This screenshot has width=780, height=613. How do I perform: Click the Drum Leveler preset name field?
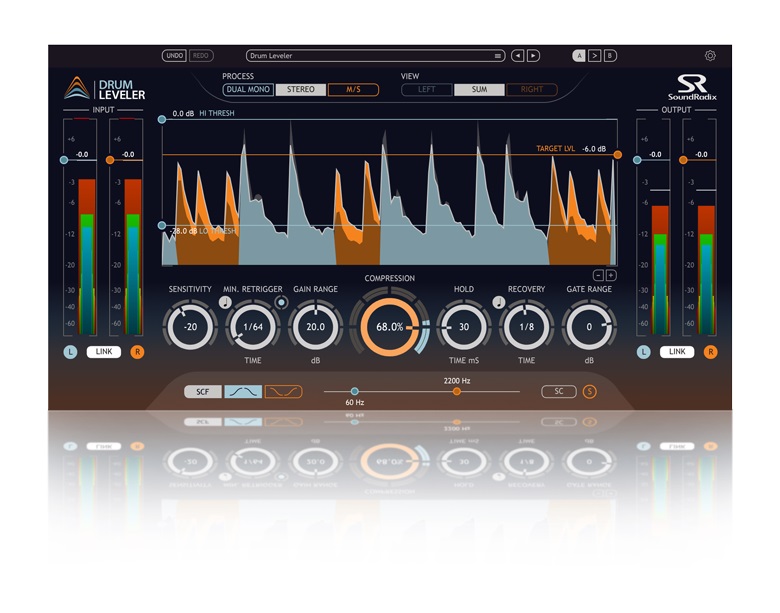376,56
